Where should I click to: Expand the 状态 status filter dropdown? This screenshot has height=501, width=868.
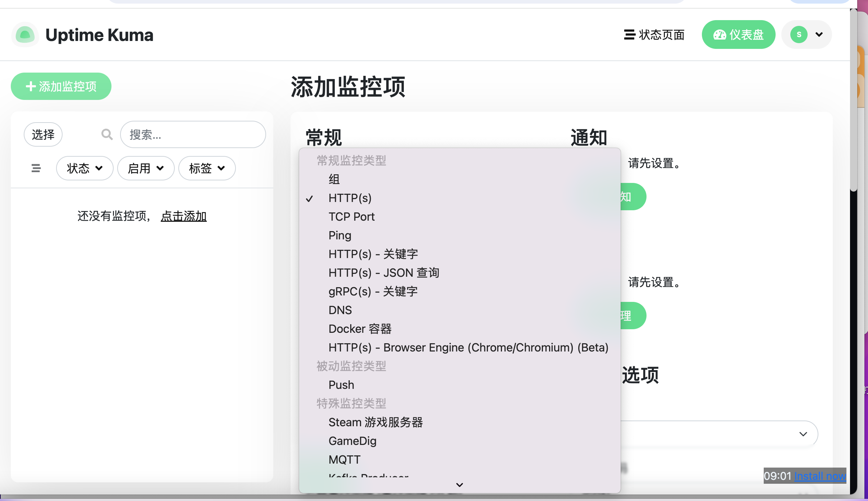point(84,168)
